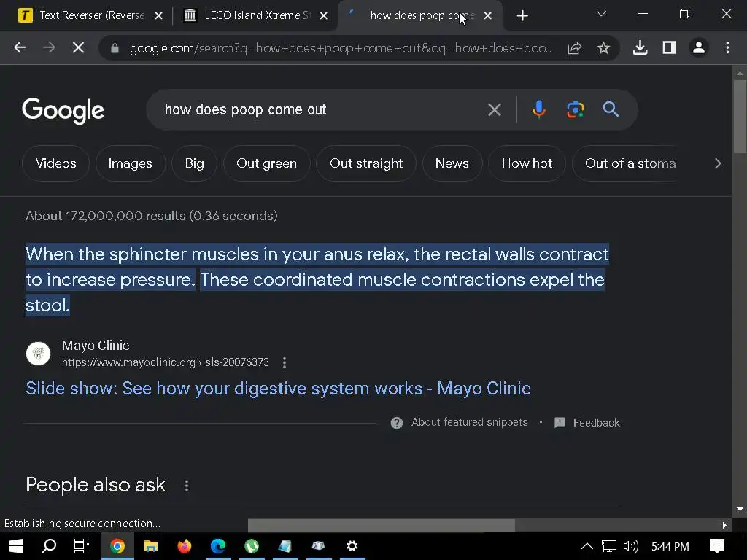Open Chrome downloads
747x560 pixels.
point(640,47)
